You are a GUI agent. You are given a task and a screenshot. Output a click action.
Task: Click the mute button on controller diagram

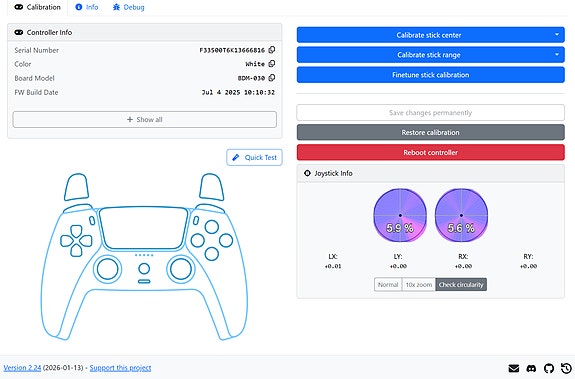point(144,282)
